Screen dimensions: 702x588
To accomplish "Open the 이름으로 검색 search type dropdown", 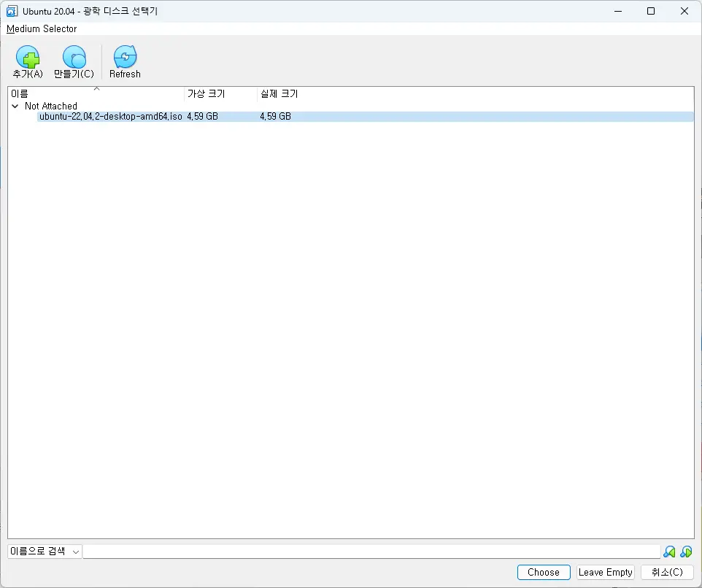I will click(x=45, y=552).
